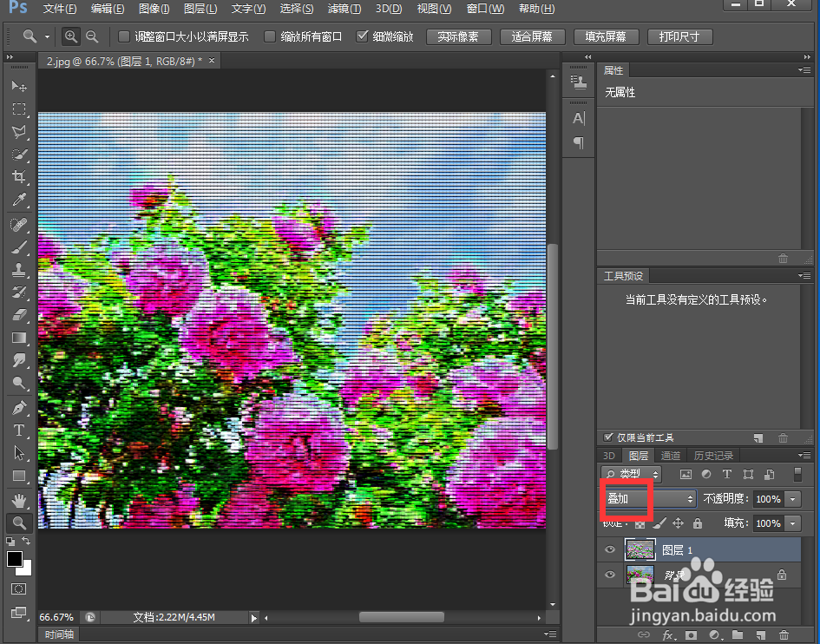The height and width of the screenshot is (644, 820).
Task: Switch to the 历史记录 tab
Action: tap(712, 455)
